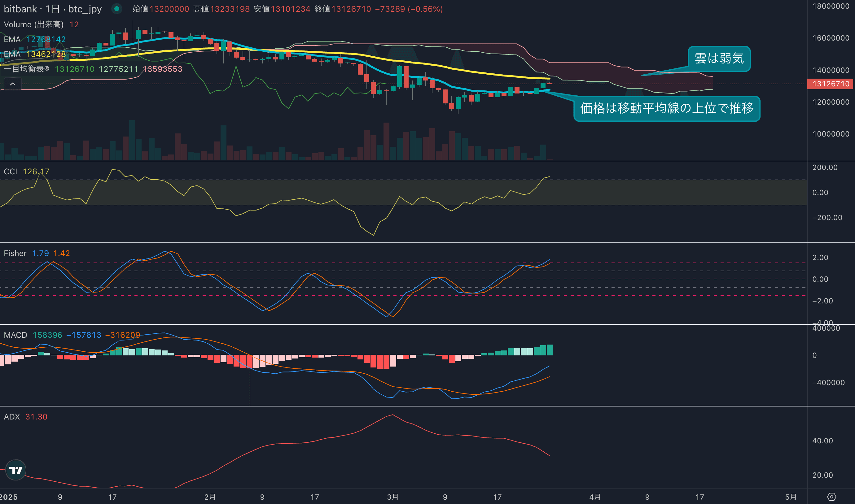Click the 3月 label on time axis
This screenshot has height=504, width=855.
(392, 497)
